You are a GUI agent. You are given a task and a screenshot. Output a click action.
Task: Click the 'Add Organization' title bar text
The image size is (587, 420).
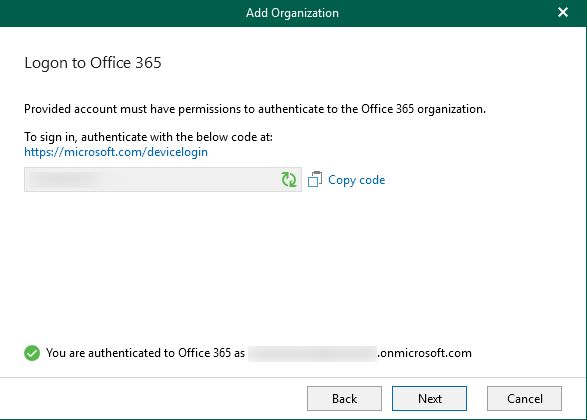click(x=292, y=13)
